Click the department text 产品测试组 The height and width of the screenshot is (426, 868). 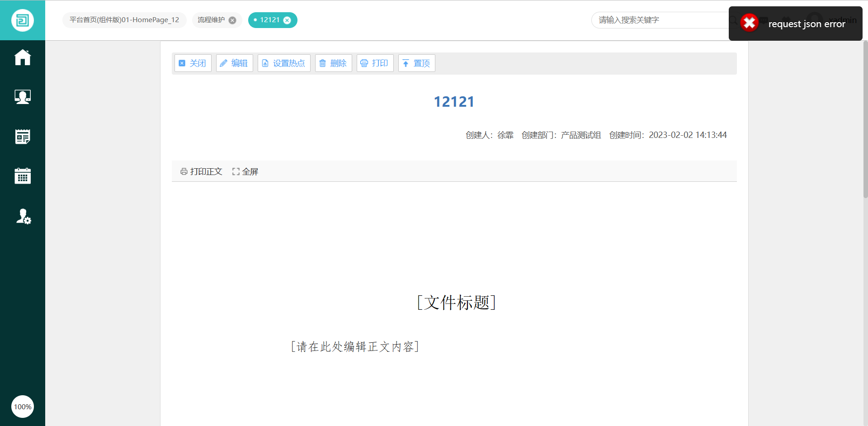(x=581, y=135)
